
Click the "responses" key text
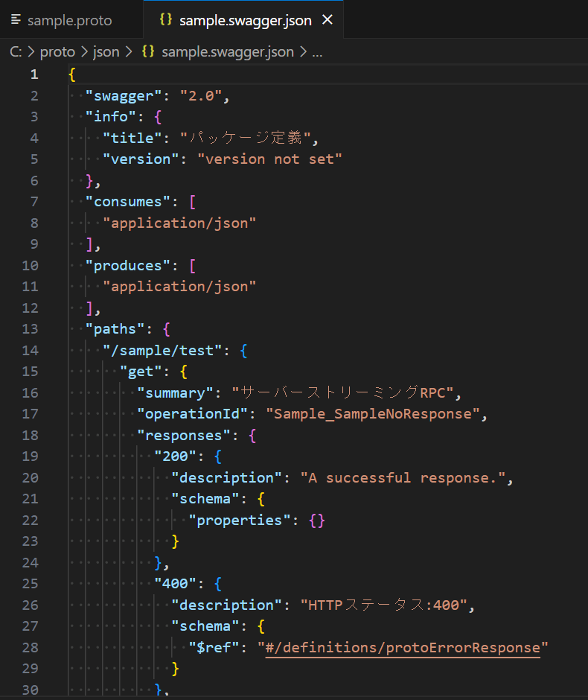183,436
